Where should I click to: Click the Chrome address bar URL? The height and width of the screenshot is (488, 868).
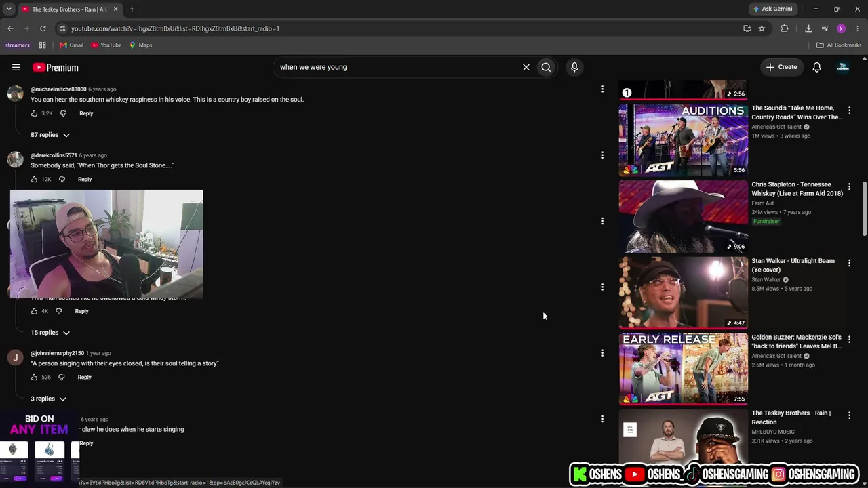[x=175, y=28]
